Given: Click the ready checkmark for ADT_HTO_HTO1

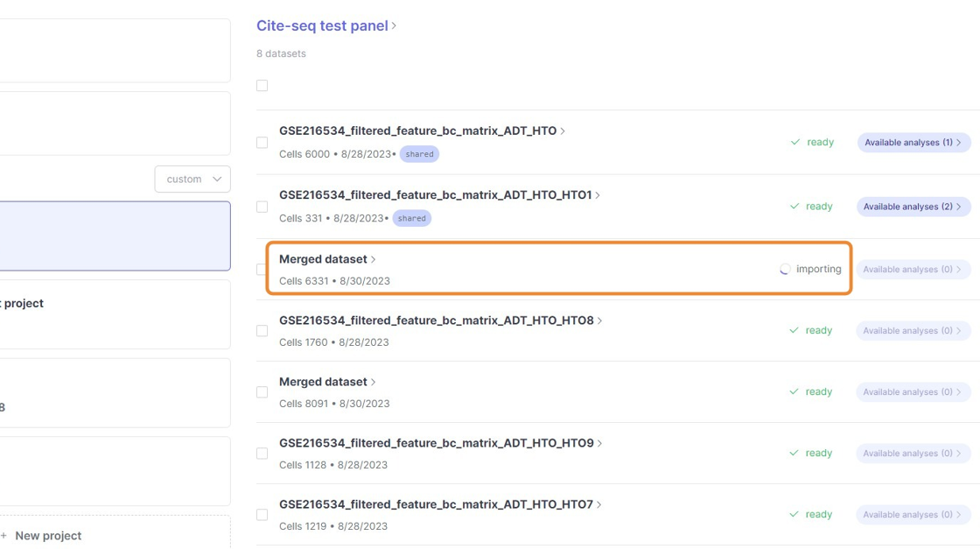Looking at the screenshot, I should point(794,207).
